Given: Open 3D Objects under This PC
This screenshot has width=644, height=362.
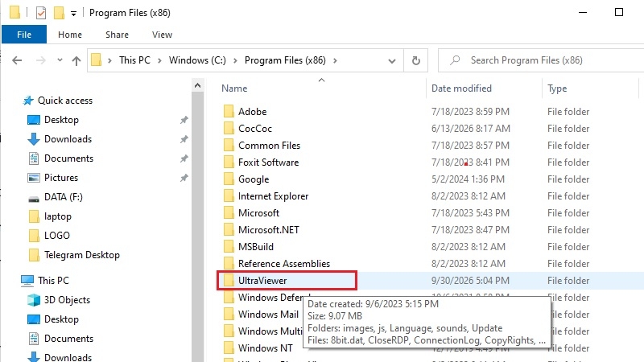Looking at the screenshot, I should (67, 300).
